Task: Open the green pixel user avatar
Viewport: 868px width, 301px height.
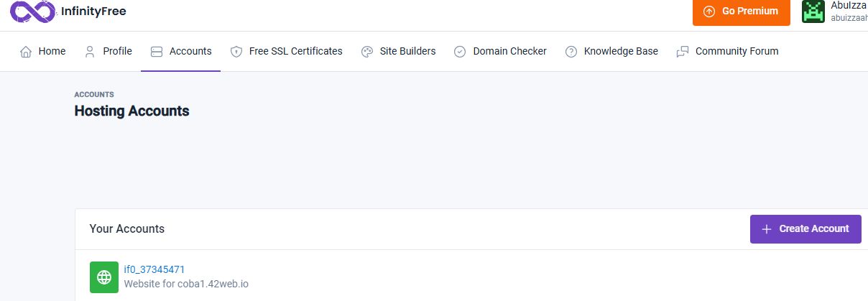Action: point(813,11)
